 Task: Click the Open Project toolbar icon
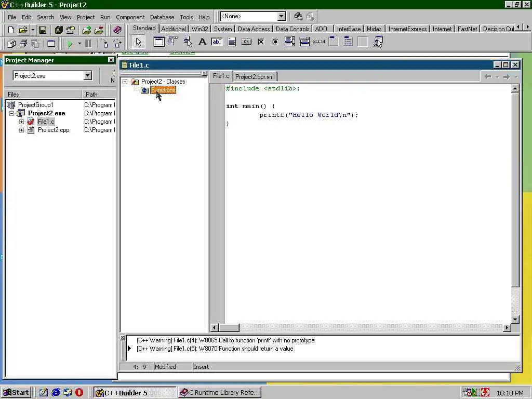(x=71, y=30)
